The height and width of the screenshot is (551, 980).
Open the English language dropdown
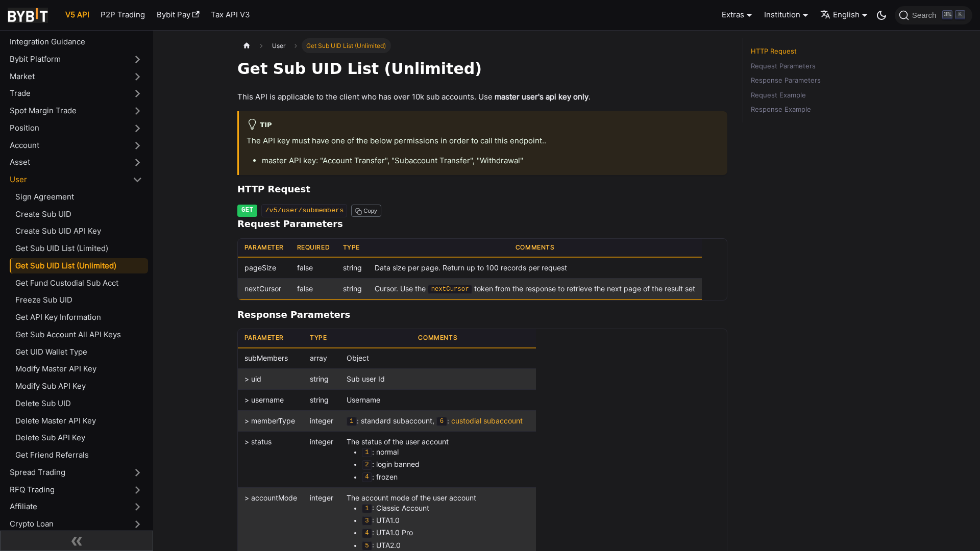pyautogui.click(x=844, y=15)
